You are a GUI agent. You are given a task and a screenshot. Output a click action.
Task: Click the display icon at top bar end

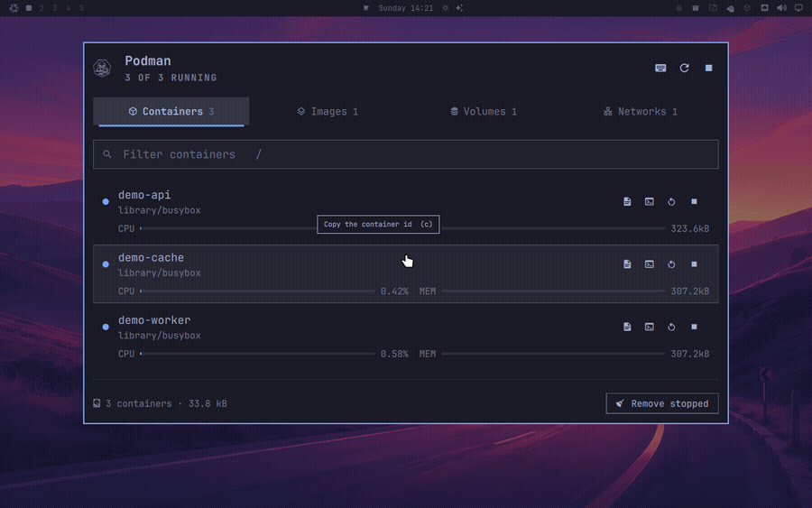798,8
